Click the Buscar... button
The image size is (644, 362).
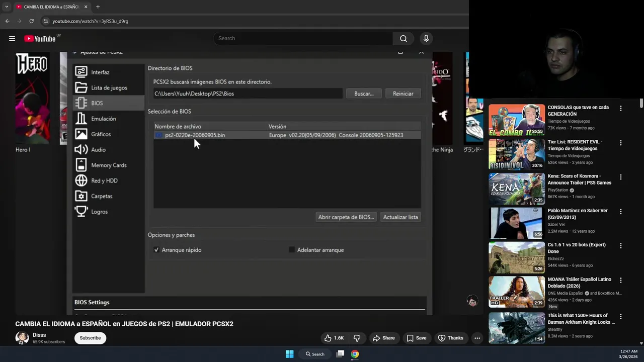coord(364,94)
